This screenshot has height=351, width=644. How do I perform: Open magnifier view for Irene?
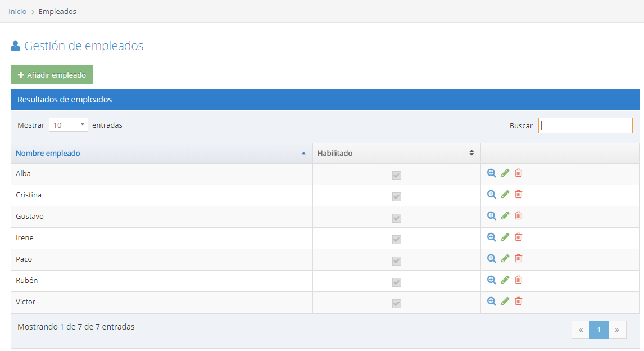tap(491, 237)
